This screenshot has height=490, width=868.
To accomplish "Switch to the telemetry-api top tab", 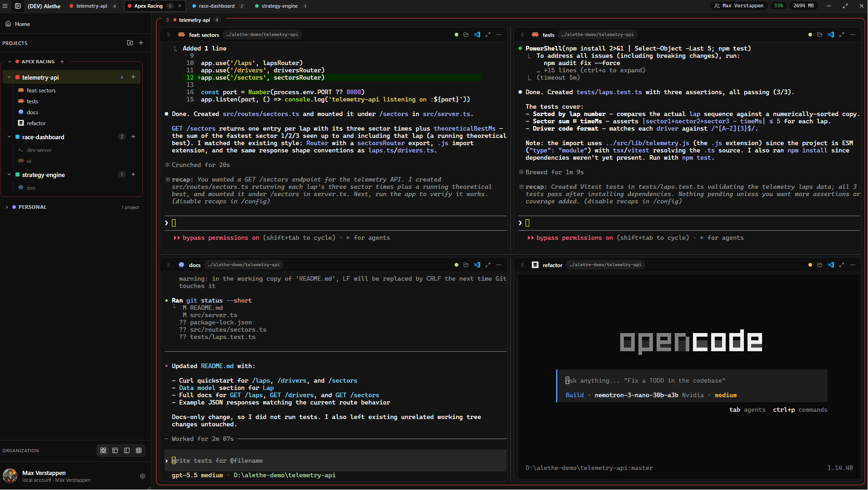I will [x=92, y=6].
